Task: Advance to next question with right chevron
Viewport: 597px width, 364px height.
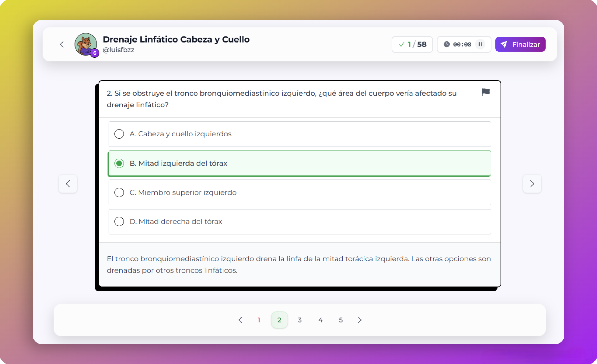Action: [532, 184]
